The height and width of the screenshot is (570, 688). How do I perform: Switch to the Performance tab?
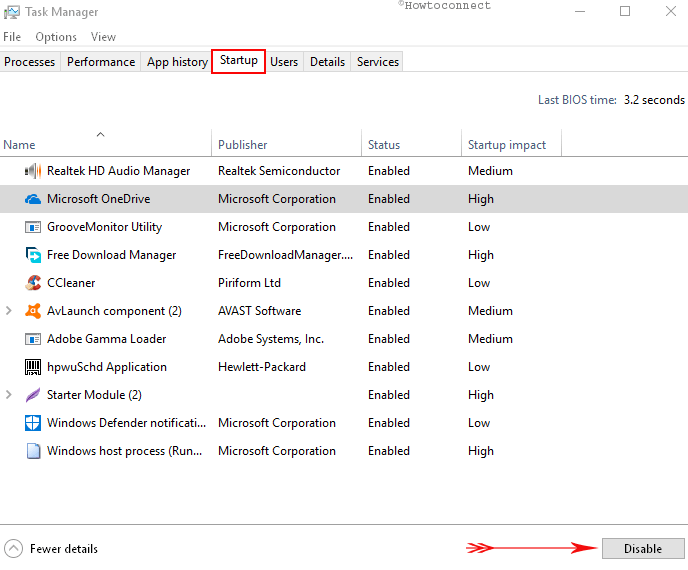(x=101, y=62)
